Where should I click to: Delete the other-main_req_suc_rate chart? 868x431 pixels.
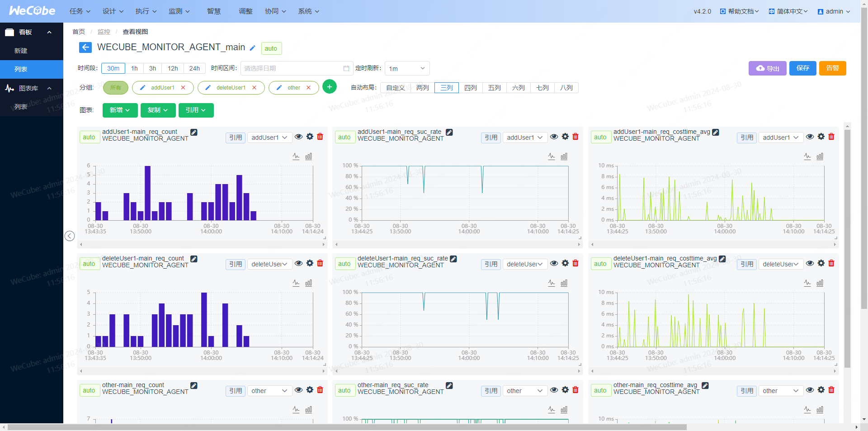click(x=576, y=390)
